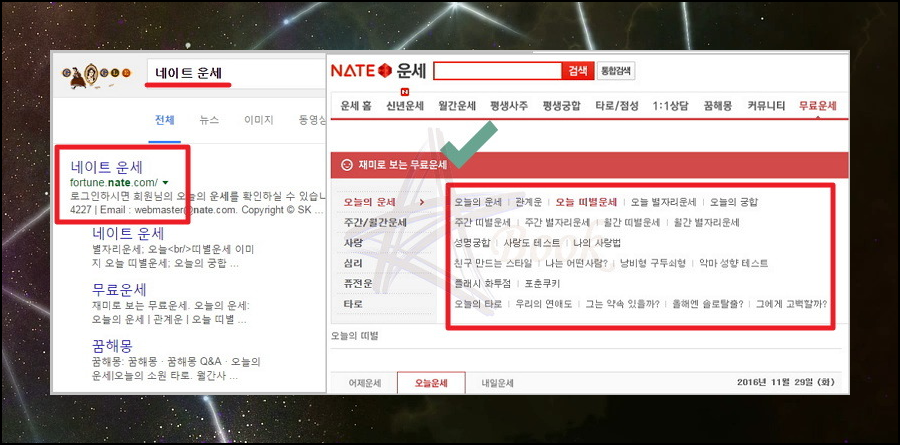Screen dimensions: 900x445
Task: Click the 플래시 화투점 link
Action: point(482,284)
